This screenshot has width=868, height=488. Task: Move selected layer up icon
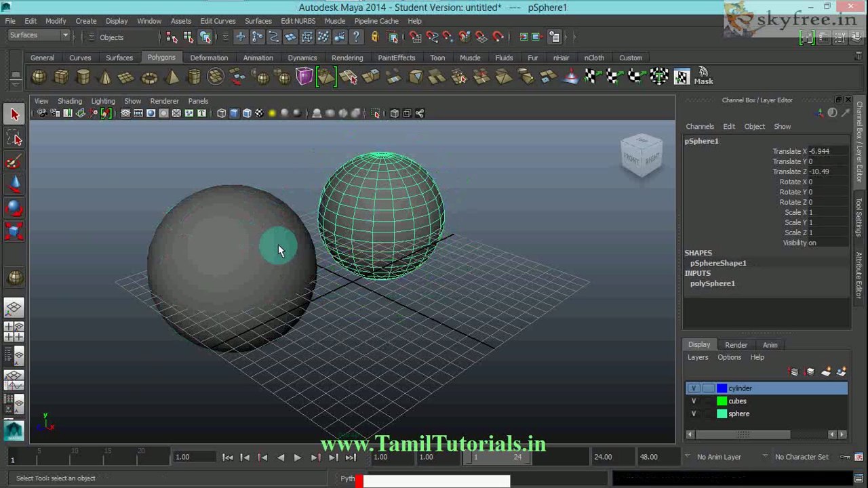[x=794, y=371]
